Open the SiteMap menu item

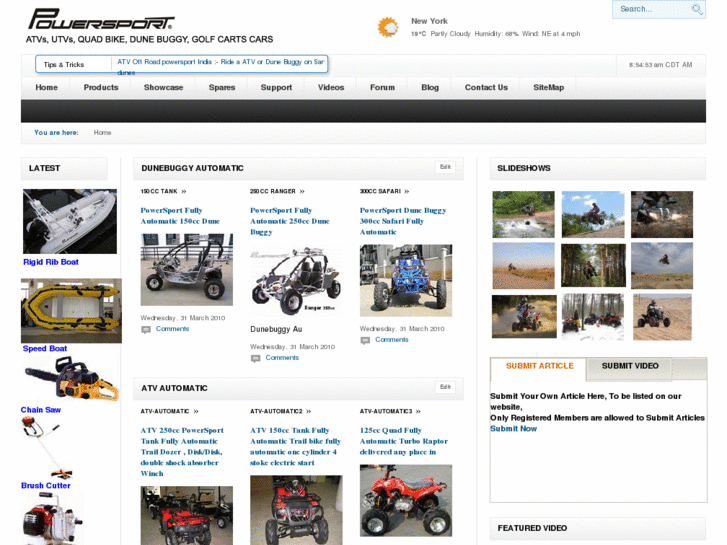click(548, 87)
